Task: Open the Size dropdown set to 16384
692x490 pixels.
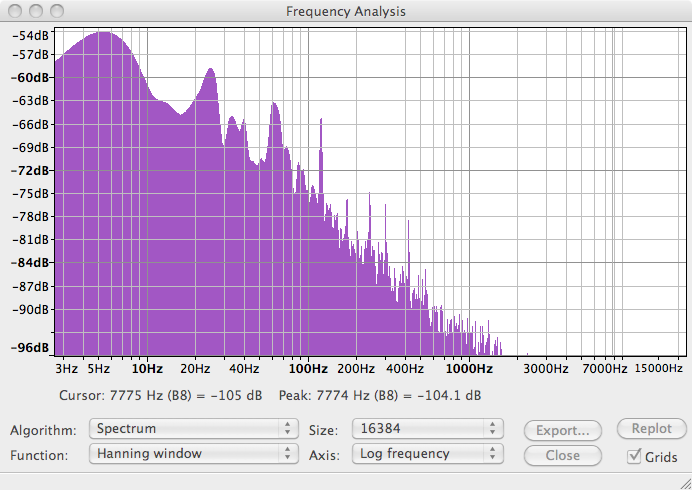Action: click(425, 429)
